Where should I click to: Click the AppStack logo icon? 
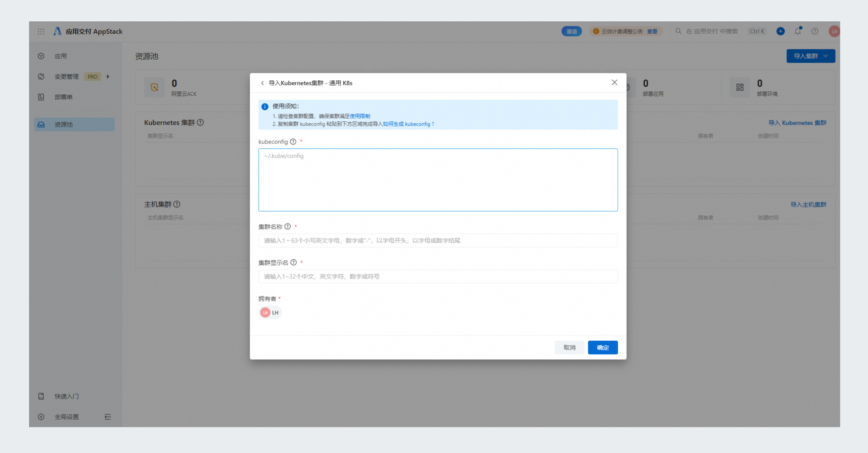(x=57, y=31)
